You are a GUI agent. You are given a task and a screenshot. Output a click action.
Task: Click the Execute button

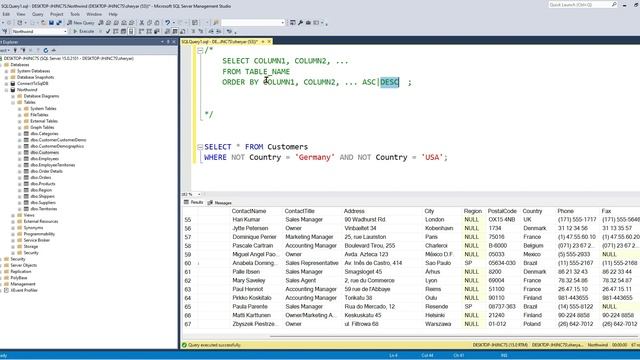click(84, 31)
